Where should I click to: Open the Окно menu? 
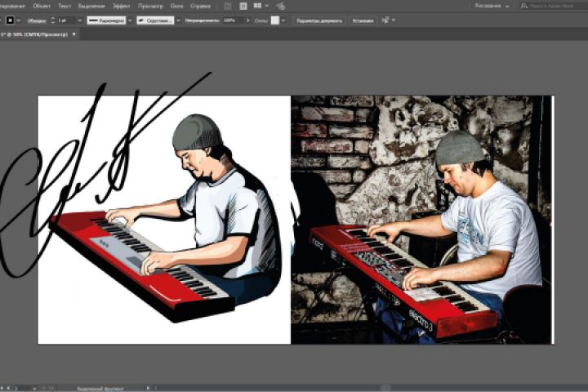coord(176,6)
